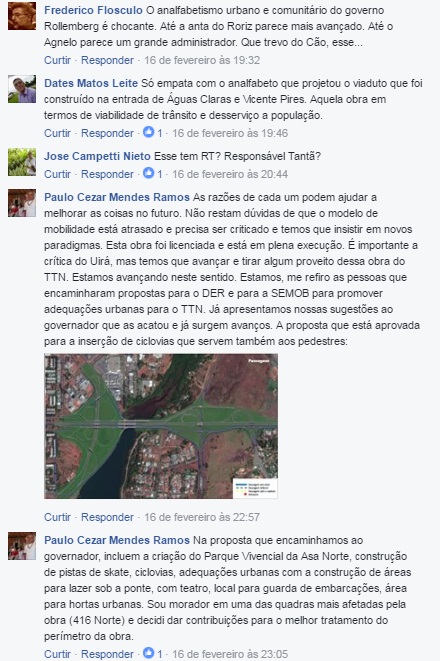Click the like-count thumb icon on Jose Campetti Nieto's comment
This screenshot has height=661, width=440.
coord(148,173)
